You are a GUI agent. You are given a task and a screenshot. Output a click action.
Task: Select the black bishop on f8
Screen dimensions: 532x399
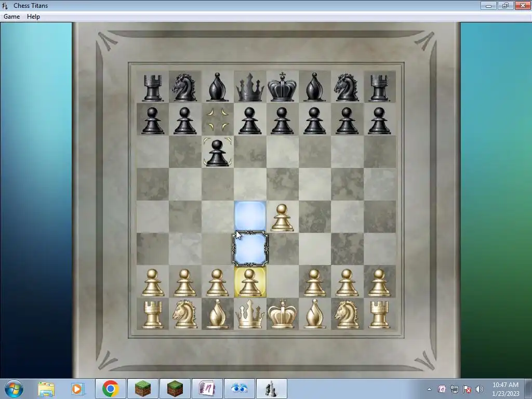coord(314,87)
